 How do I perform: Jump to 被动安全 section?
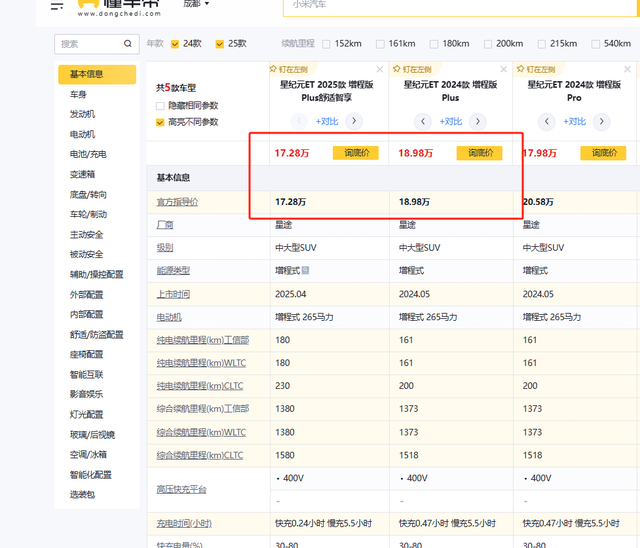(87, 254)
